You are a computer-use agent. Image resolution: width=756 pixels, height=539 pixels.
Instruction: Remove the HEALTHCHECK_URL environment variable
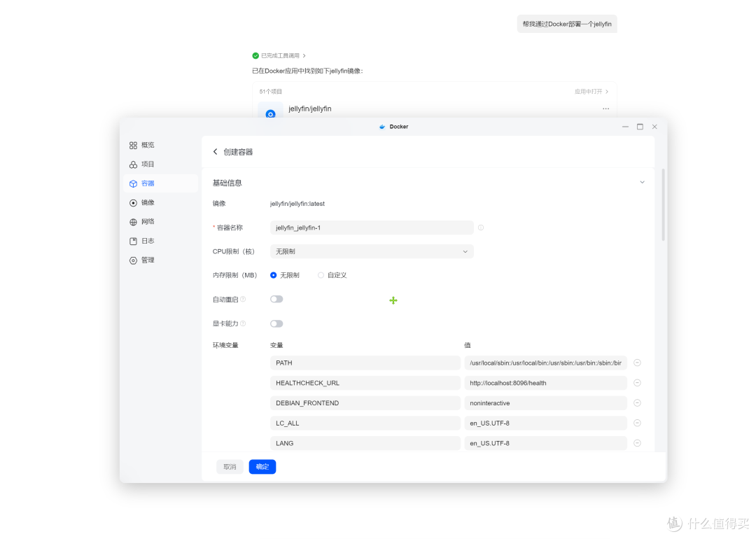click(x=637, y=383)
